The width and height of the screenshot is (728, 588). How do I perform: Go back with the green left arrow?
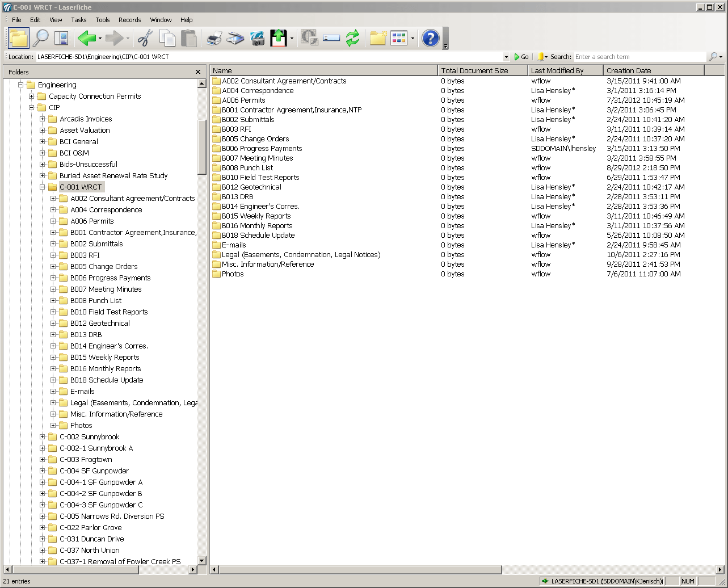click(x=87, y=38)
